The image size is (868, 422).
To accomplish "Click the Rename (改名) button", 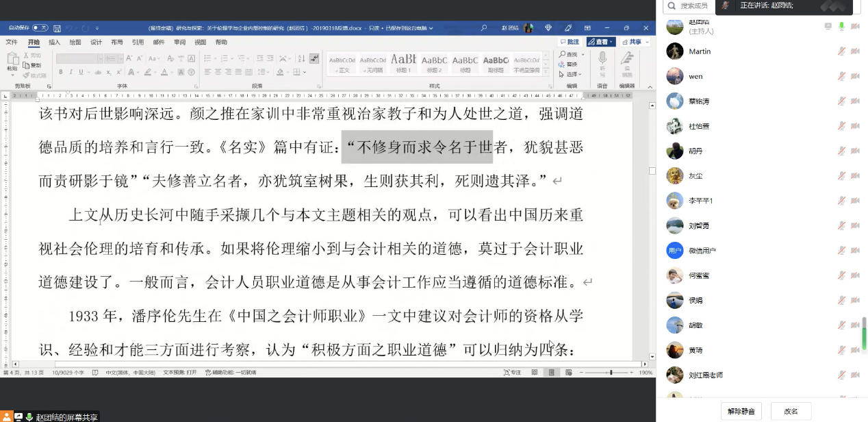I will coord(791,411).
